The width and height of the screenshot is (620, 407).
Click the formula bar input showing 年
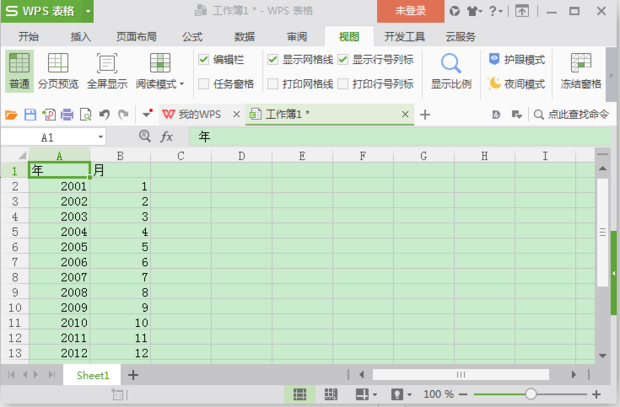(400, 137)
